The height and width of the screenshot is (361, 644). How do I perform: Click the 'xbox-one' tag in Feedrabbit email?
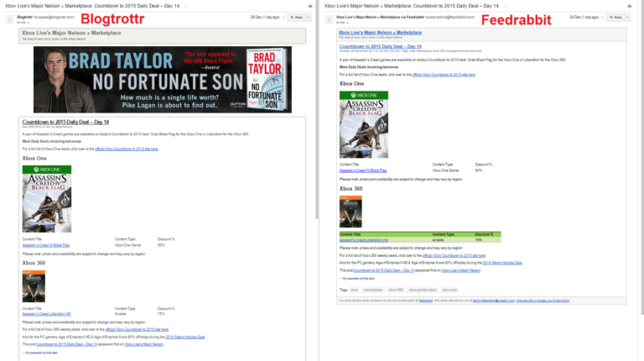click(x=449, y=290)
